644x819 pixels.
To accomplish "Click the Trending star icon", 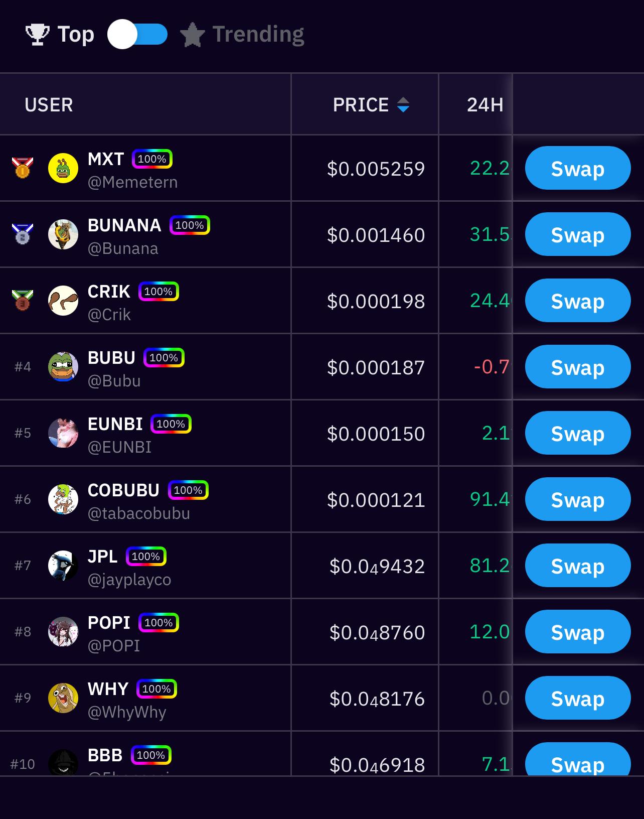I will click(x=192, y=35).
